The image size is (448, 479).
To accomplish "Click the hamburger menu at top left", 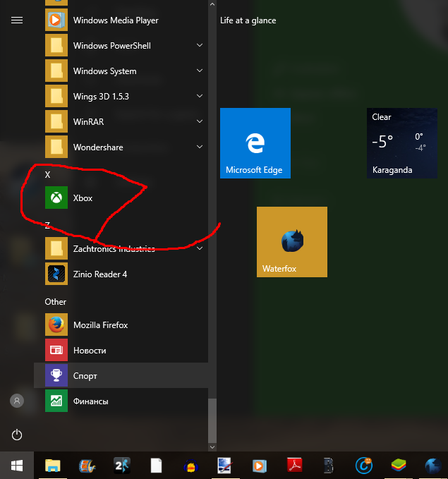I will (x=17, y=20).
